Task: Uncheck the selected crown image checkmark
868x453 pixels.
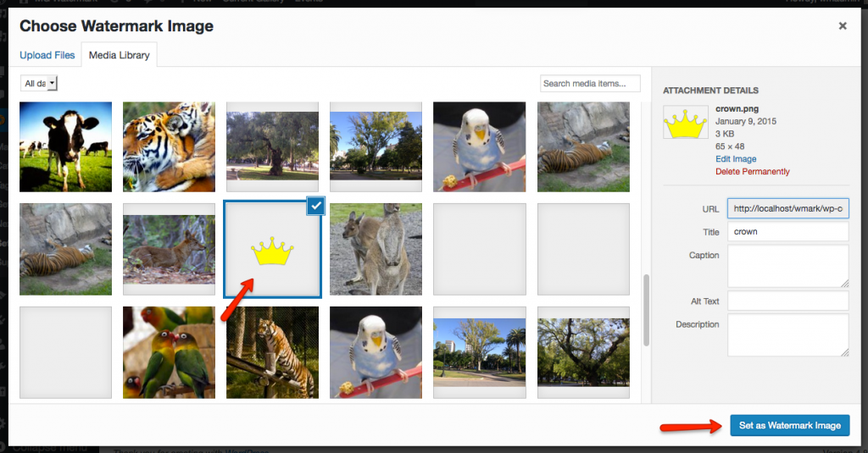Action: click(x=315, y=206)
